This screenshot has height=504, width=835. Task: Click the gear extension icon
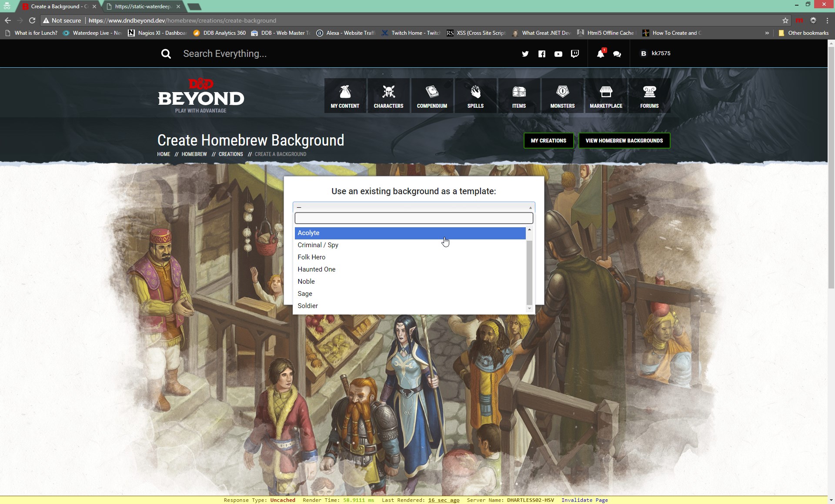click(x=813, y=20)
